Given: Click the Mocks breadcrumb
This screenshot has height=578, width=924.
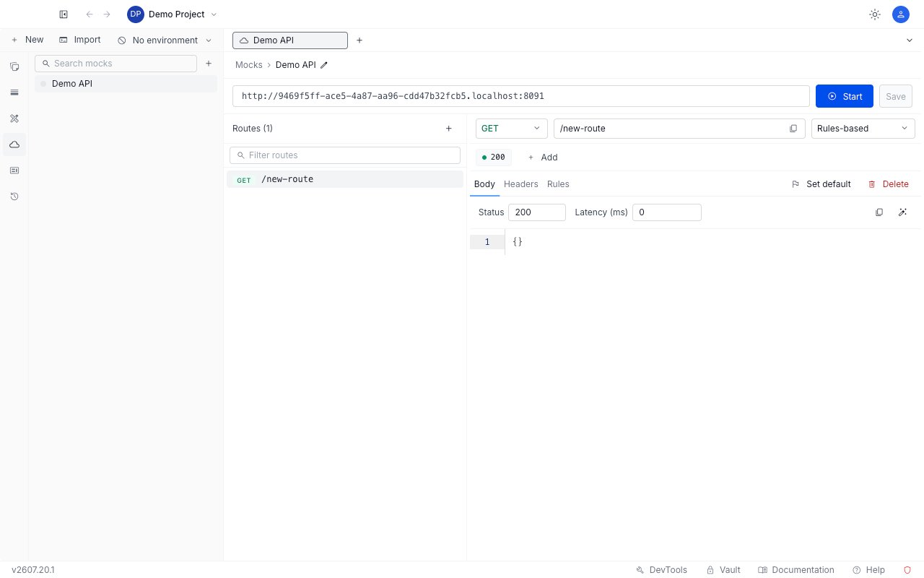Looking at the screenshot, I should tap(249, 65).
